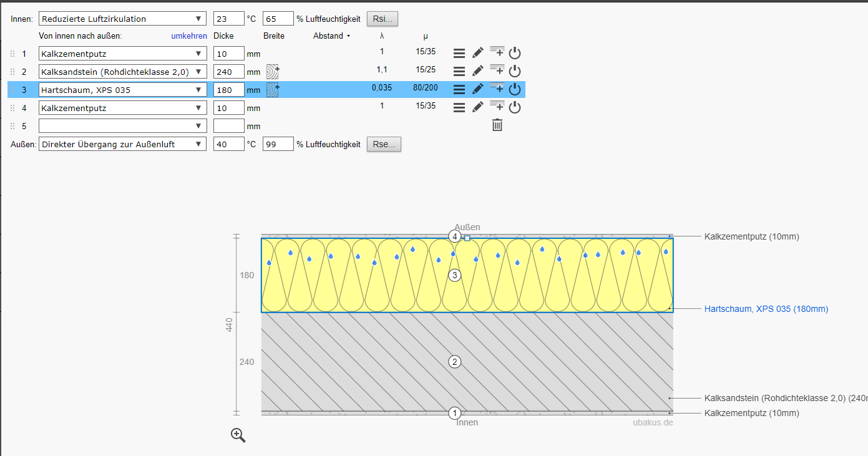Image resolution: width=868 pixels, height=456 pixels.
Task: Open the Innen 'Reduzierte Luftzirkulation' dropdown
Action: pyautogui.click(x=122, y=19)
